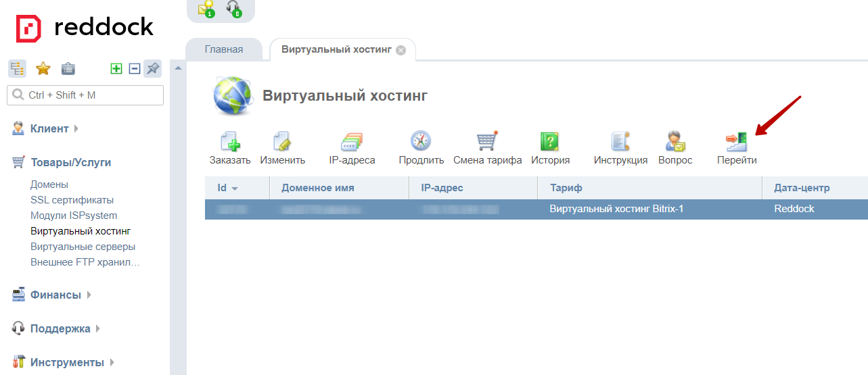Click the Продлить (Renew) clock icon

click(x=421, y=143)
